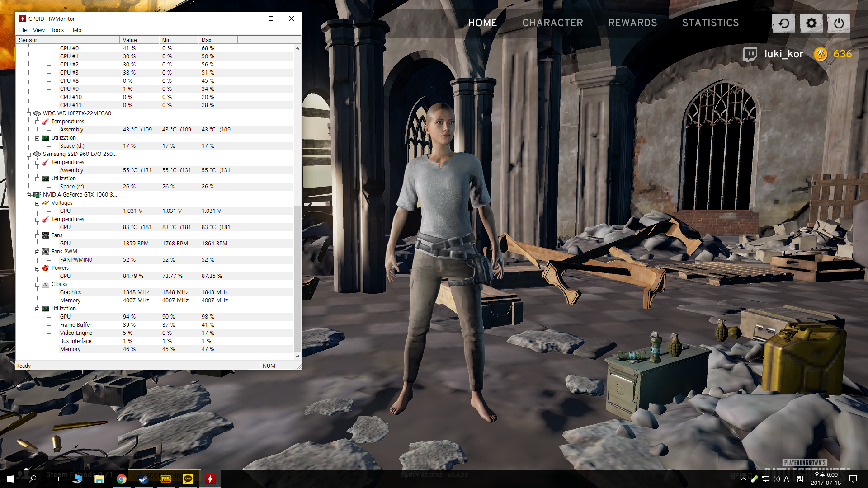The height and width of the screenshot is (488, 868).
Task: Collapse the NVIDIA GeForce GTX 1060 node
Action: (x=28, y=195)
